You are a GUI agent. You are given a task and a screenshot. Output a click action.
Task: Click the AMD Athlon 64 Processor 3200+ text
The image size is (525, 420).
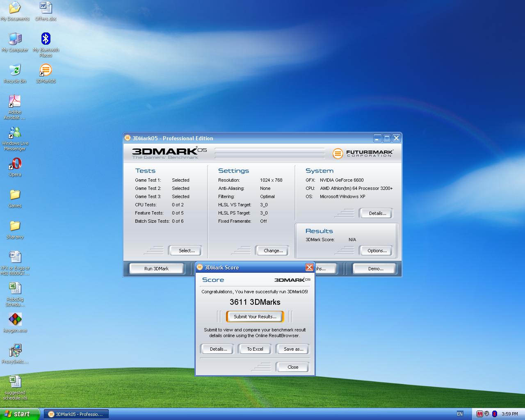point(356,188)
